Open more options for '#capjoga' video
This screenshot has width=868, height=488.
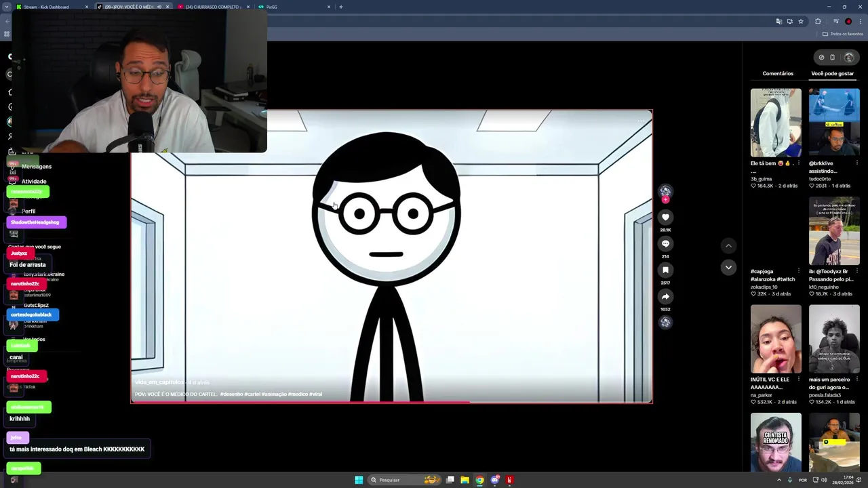pyautogui.click(x=798, y=271)
